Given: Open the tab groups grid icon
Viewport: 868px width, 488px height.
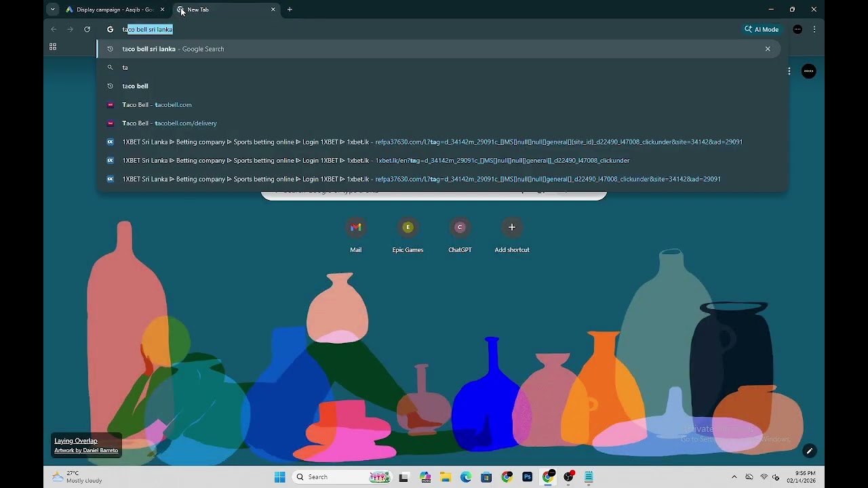Looking at the screenshot, I should pyautogui.click(x=53, y=47).
